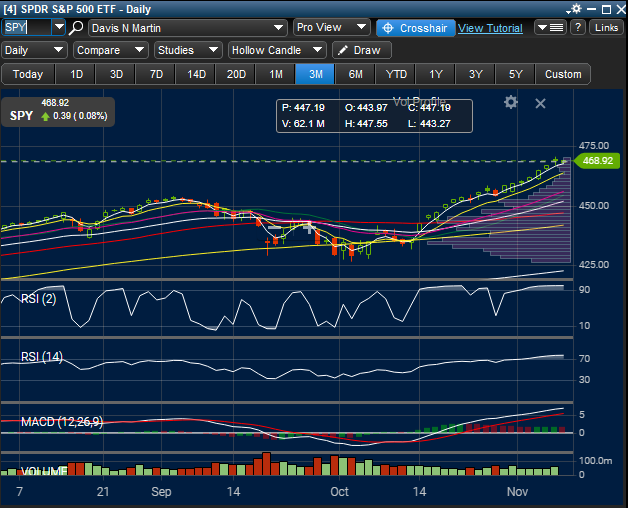Select the 3D time range tab
The image size is (628, 508).
116,74
